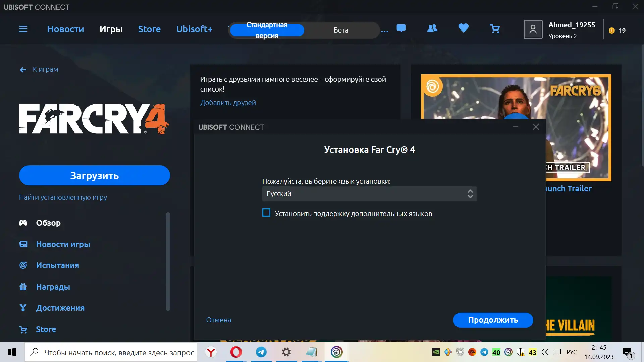The image size is (644, 362).
Task: Minimize the installation dialog
Action: 516,127
